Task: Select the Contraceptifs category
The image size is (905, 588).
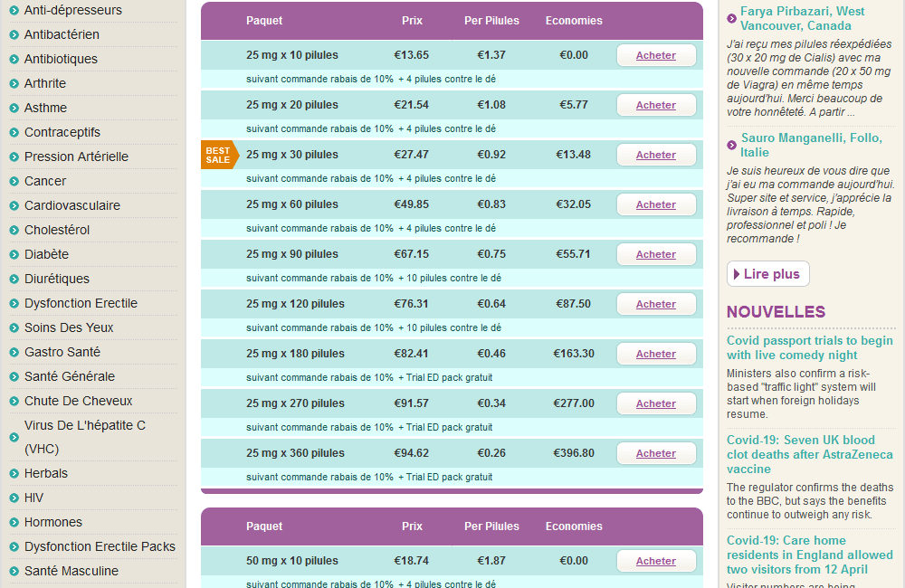Action: [62, 132]
